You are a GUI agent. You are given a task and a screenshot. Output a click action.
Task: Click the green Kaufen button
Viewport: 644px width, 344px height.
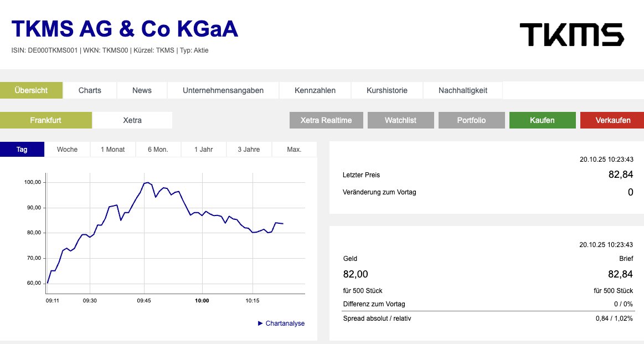(542, 120)
